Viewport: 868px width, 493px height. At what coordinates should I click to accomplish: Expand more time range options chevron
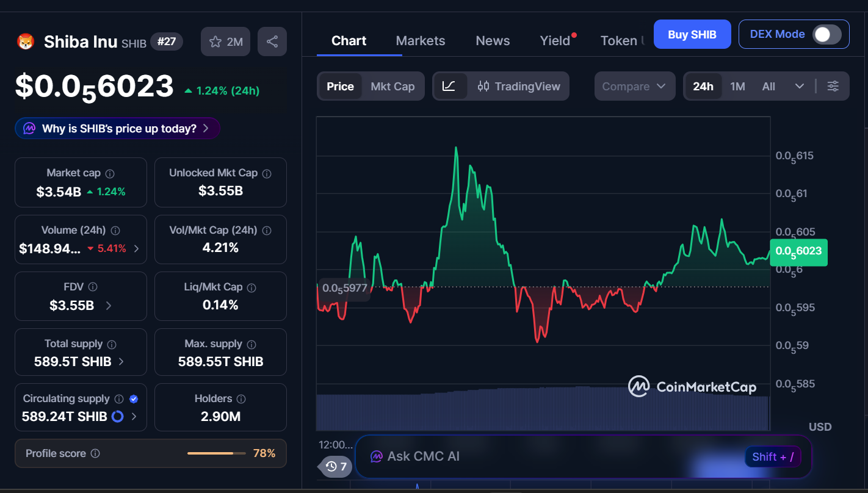(x=800, y=86)
